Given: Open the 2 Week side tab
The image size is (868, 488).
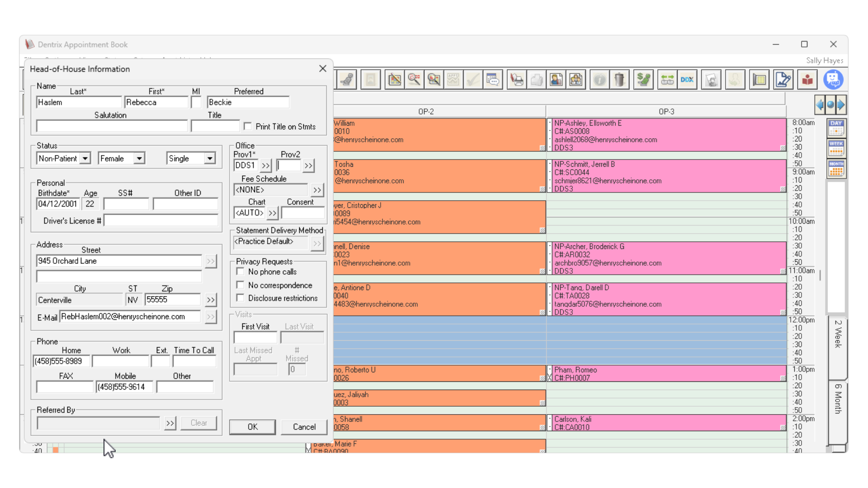Looking at the screenshot, I should 838,334.
